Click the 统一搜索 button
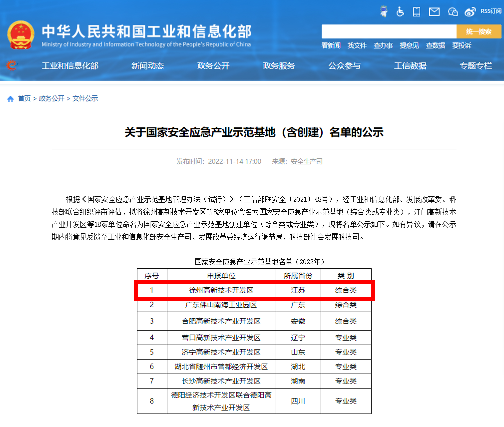The width and height of the screenshot is (504, 427). click(479, 31)
